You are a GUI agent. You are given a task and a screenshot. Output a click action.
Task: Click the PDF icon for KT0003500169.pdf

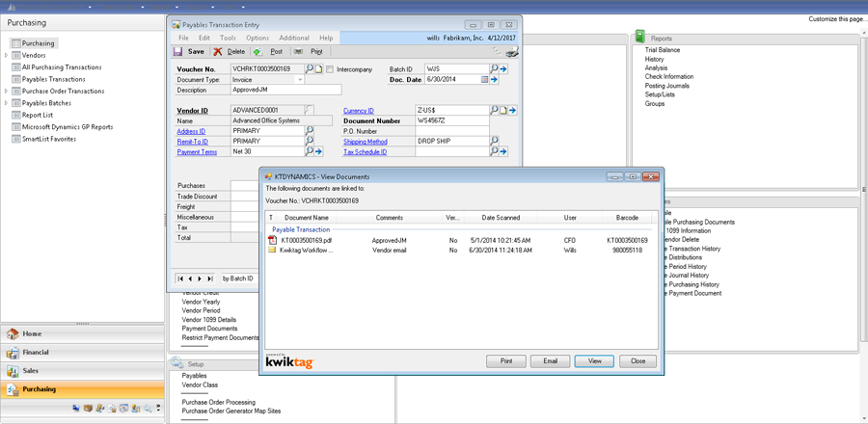click(272, 240)
